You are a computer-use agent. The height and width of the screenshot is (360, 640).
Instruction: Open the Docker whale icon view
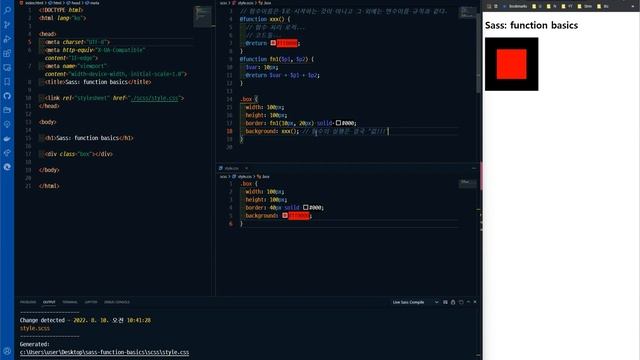pos(7,139)
